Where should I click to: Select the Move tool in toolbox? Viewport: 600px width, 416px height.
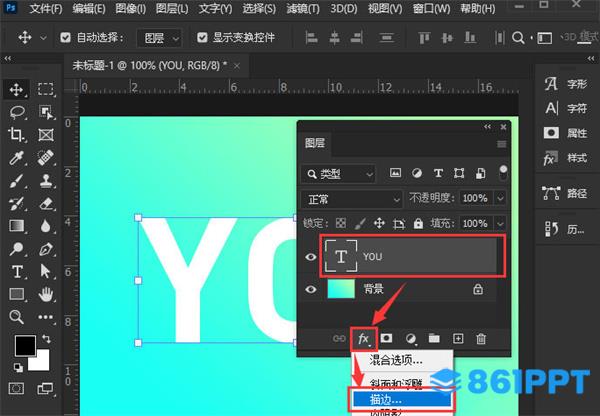pos(16,90)
